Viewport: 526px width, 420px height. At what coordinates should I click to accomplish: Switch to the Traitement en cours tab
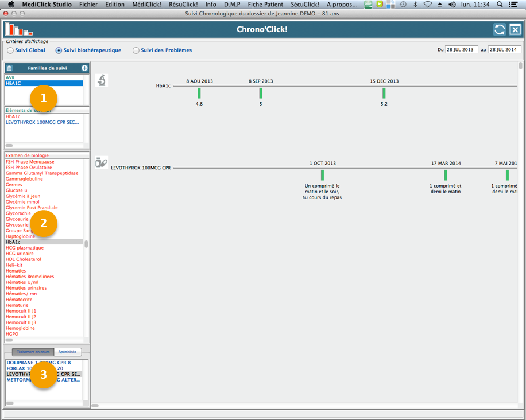[33, 352]
